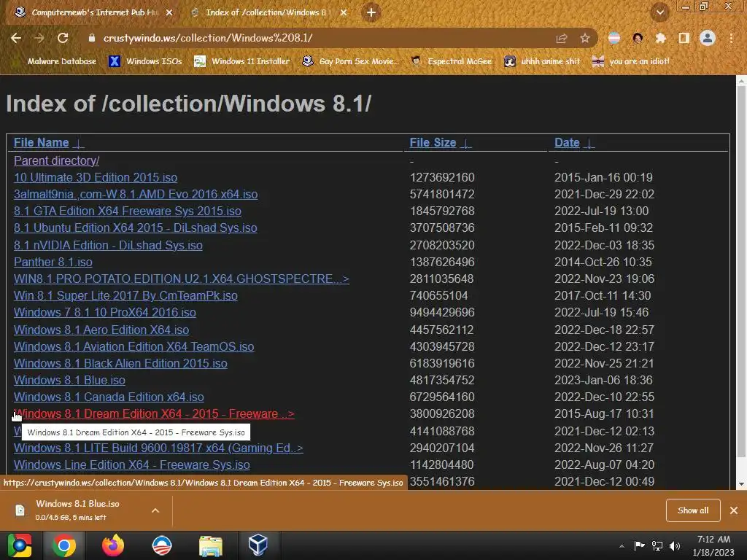Select date 2023-Jan-06 18:36 text

click(603, 380)
